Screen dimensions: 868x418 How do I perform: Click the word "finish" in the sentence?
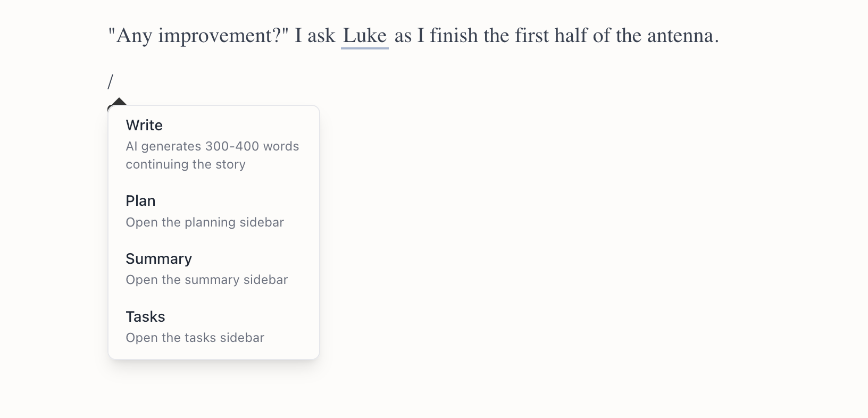point(454,36)
